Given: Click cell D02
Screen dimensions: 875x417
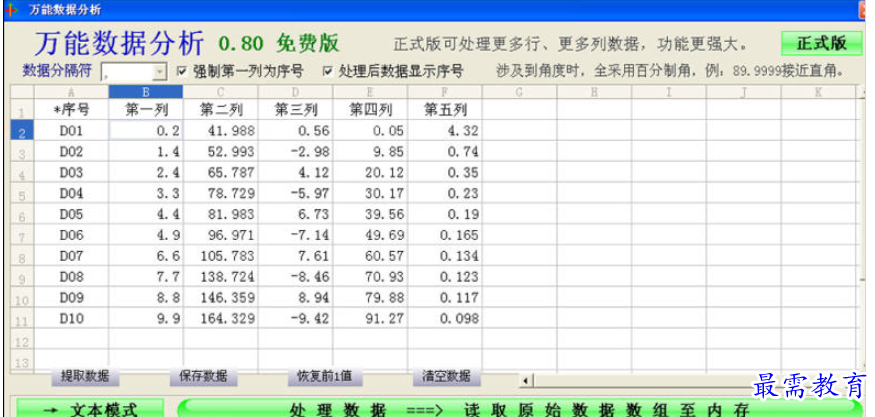Looking at the screenshot, I should tap(71, 151).
